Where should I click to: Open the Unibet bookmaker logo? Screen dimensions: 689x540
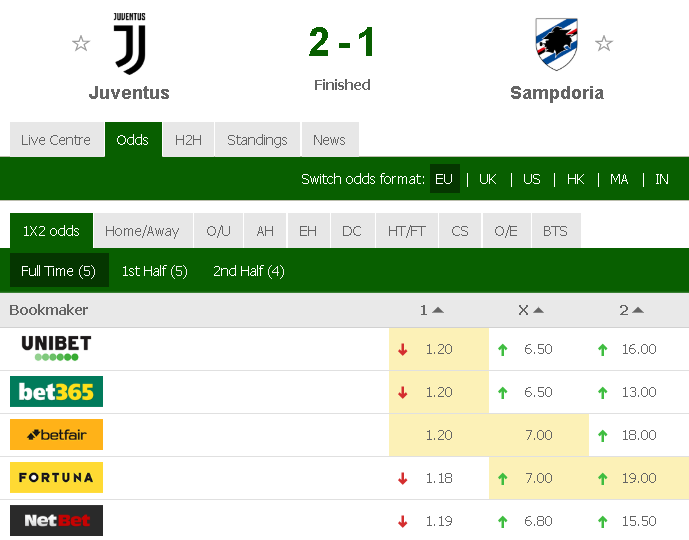[56, 348]
